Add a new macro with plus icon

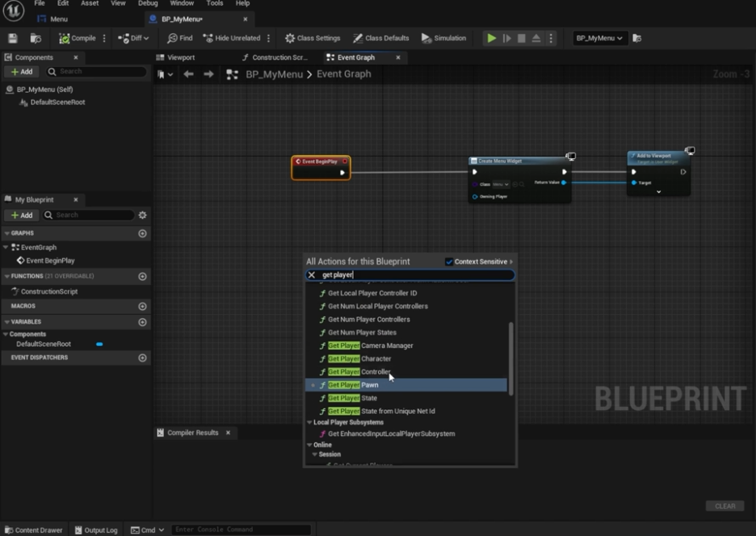[x=142, y=306]
